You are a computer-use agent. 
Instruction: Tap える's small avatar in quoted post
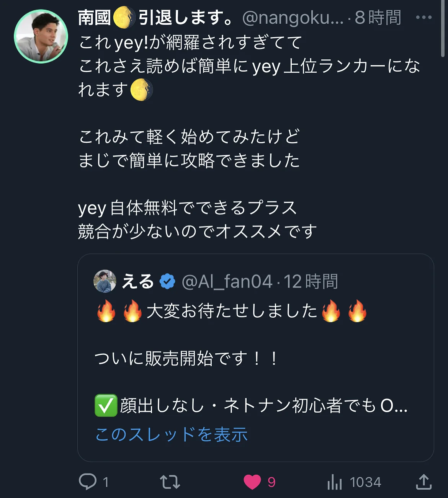click(x=105, y=281)
